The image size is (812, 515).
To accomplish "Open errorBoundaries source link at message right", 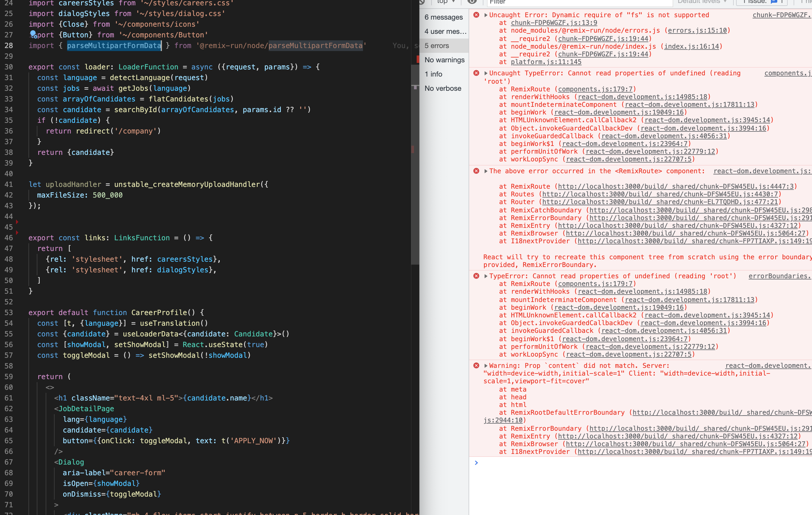I will click(x=780, y=276).
